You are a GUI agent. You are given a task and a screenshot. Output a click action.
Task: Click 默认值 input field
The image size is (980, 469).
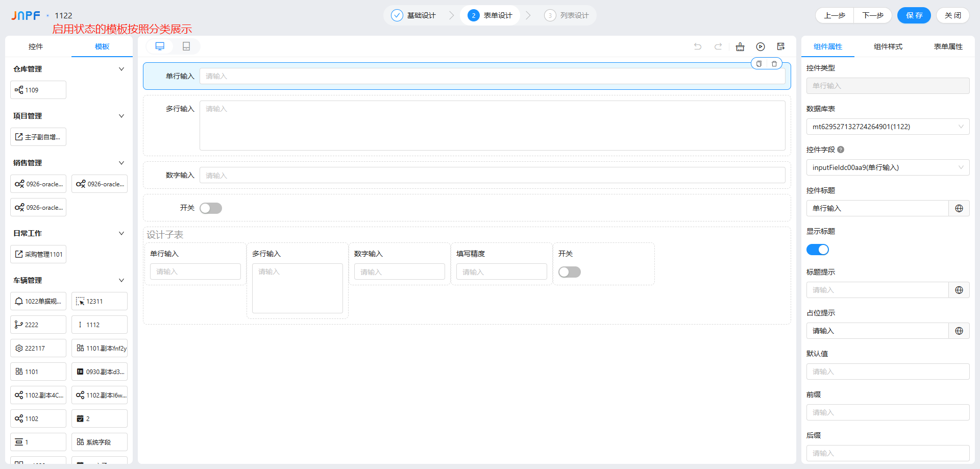tap(888, 372)
